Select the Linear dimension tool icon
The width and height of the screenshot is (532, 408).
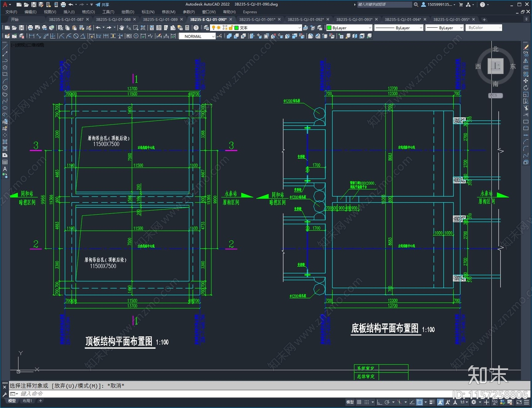pos(32,36)
